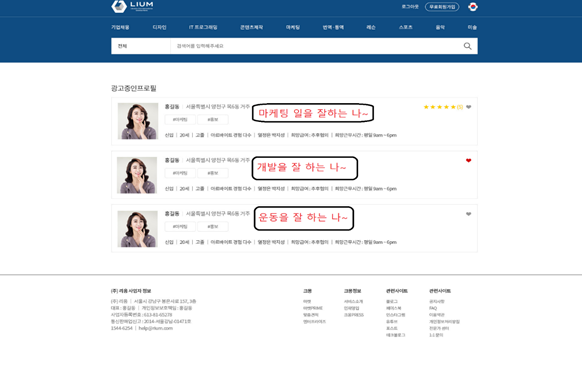Viewport: 582px width, 366px height.
Task: Click the 로그아웃 link
Action: coord(410,7)
